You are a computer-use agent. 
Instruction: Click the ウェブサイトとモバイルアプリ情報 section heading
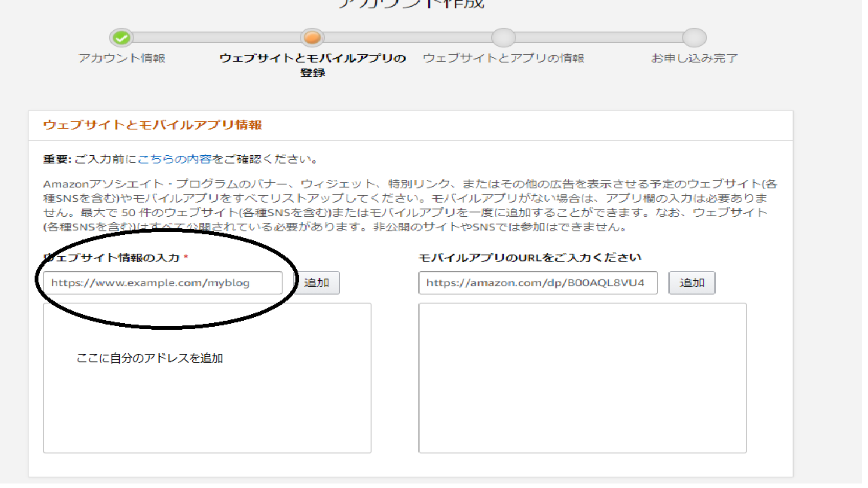point(154,127)
